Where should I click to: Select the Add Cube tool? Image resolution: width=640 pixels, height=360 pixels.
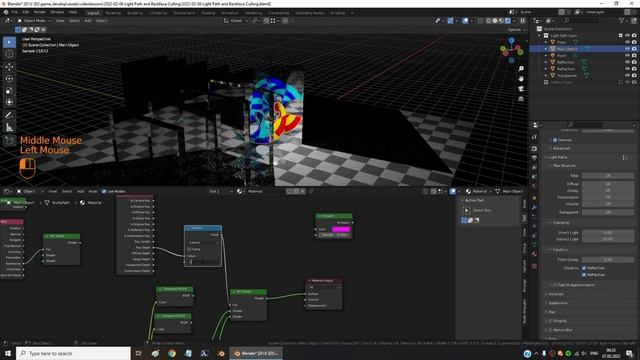pos(9,140)
